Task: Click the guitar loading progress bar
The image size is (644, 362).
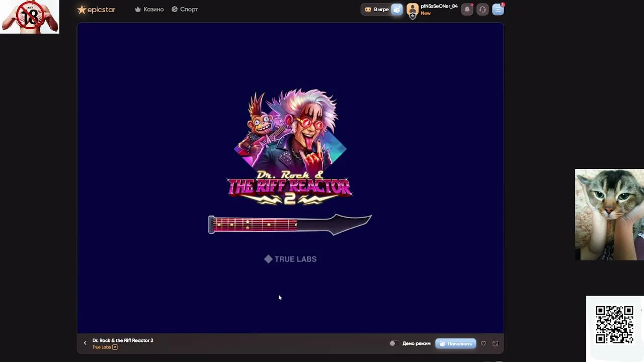Action: pos(290,224)
